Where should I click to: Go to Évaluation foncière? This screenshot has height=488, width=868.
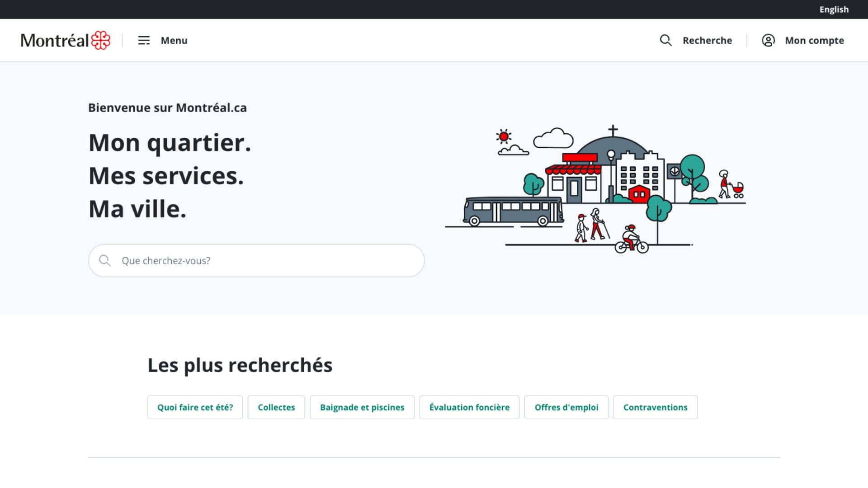(x=469, y=407)
